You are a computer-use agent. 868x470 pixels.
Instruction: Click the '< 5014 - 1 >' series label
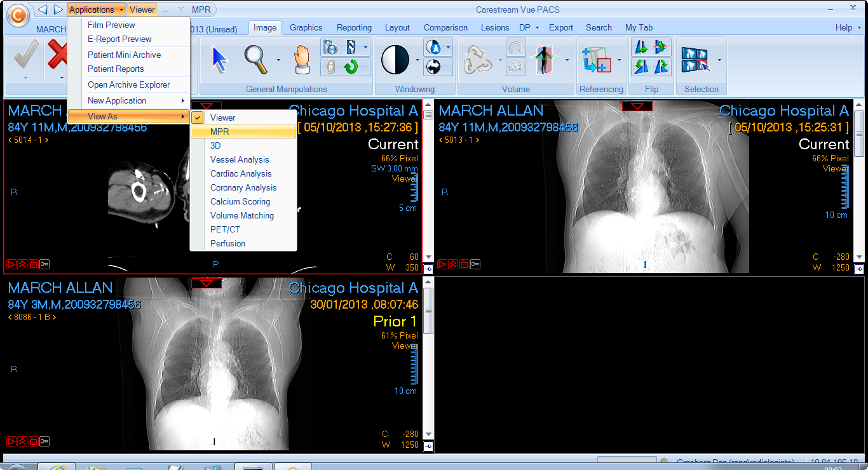pos(28,140)
